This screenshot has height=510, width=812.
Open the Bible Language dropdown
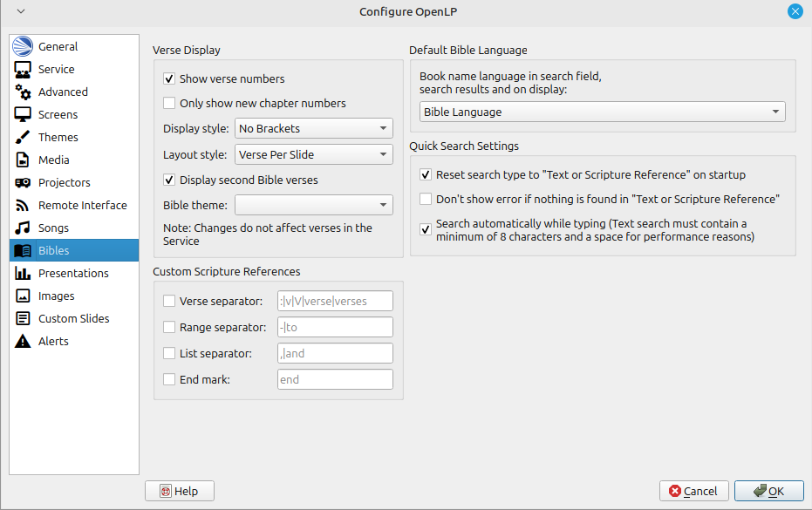tap(602, 112)
